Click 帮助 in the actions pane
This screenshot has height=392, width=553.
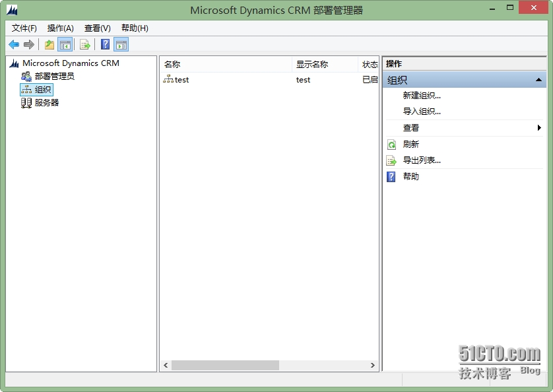point(411,176)
